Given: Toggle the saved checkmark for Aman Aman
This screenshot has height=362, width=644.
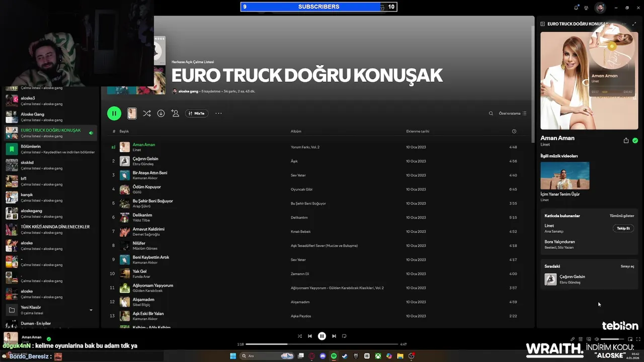Looking at the screenshot, I should point(635,141).
